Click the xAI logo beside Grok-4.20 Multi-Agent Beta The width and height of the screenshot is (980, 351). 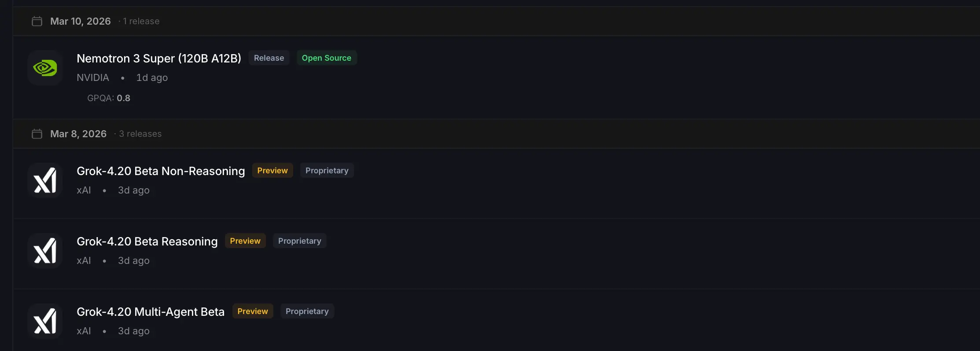(45, 321)
